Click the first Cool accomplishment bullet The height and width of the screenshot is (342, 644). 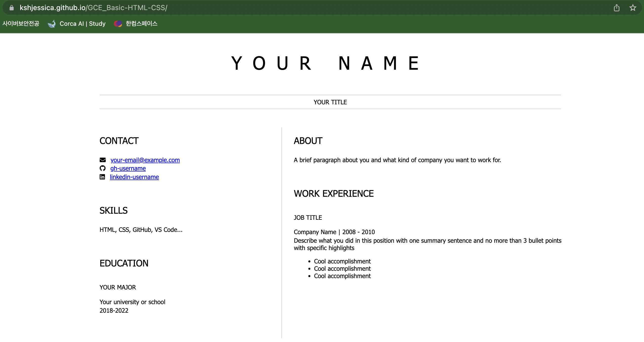click(x=342, y=261)
